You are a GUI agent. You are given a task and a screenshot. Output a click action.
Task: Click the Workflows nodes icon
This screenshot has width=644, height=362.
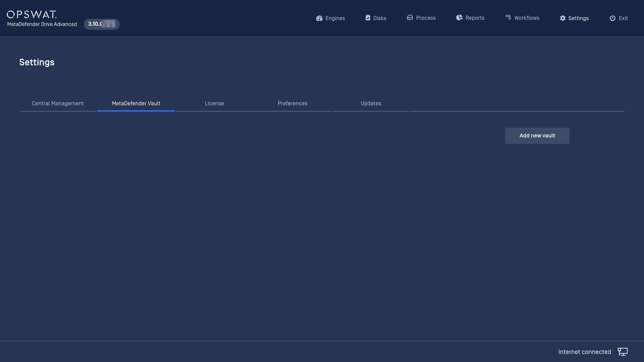click(x=508, y=17)
